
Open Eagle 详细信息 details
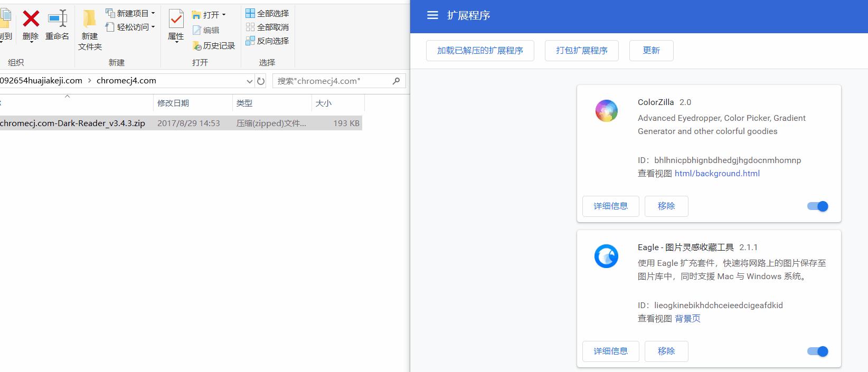tap(611, 351)
